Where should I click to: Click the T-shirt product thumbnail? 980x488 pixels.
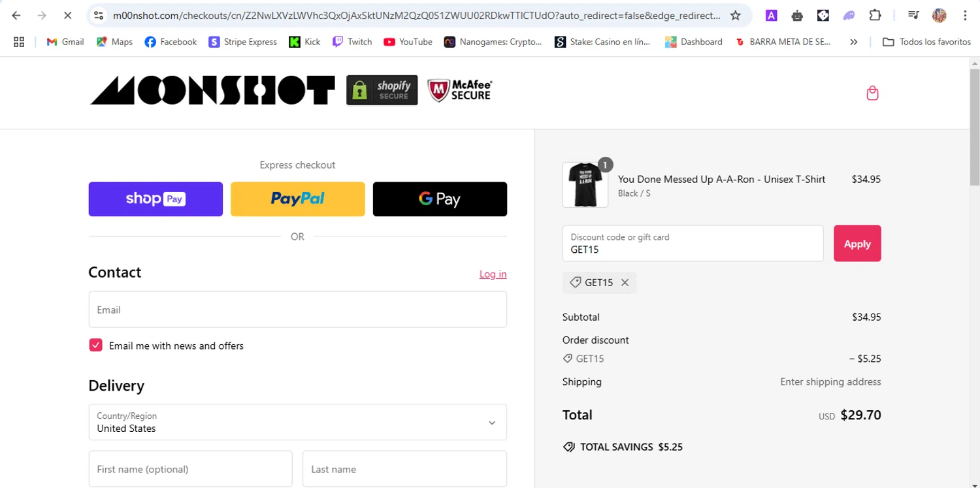click(x=585, y=185)
